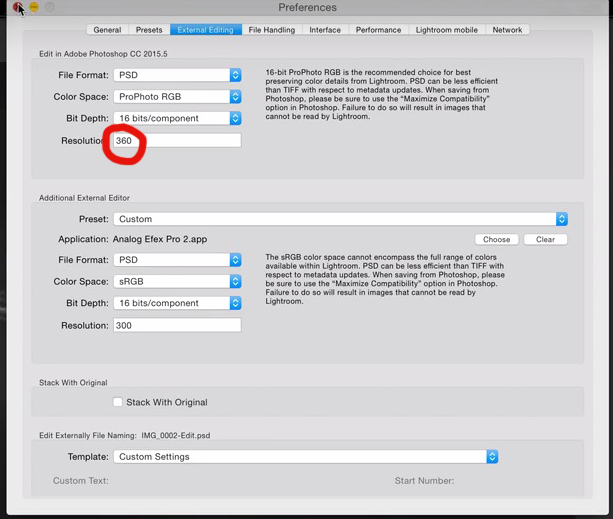Screen dimensions: 613x519
Task: Expand the ProPhoto RGB Color Space dropdown
Action: pyautogui.click(x=178, y=97)
